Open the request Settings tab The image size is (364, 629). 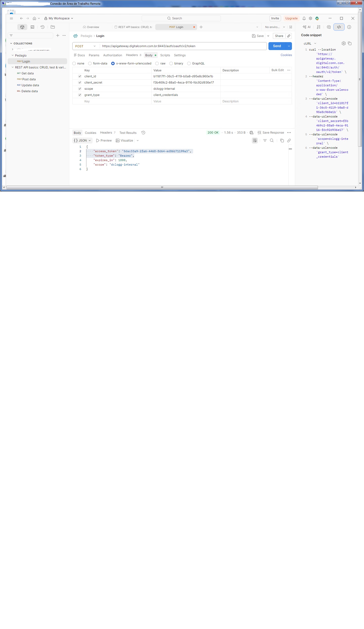[180, 56]
